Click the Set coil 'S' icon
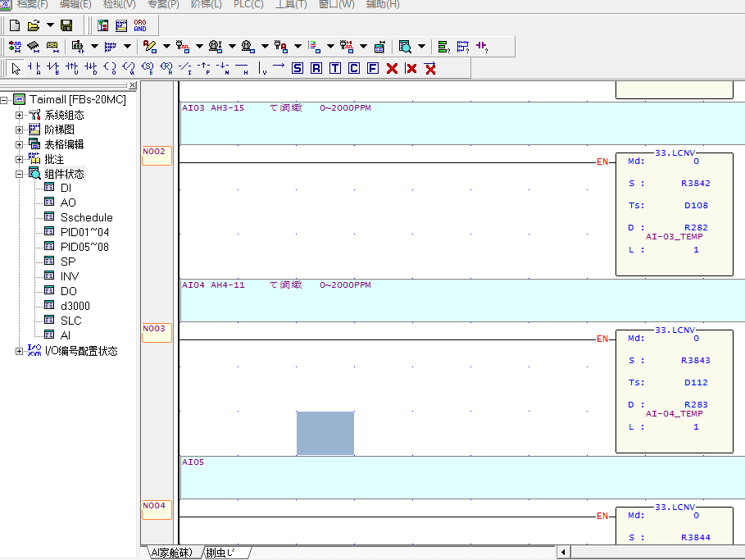Image resolution: width=745 pixels, height=560 pixels. (x=297, y=68)
